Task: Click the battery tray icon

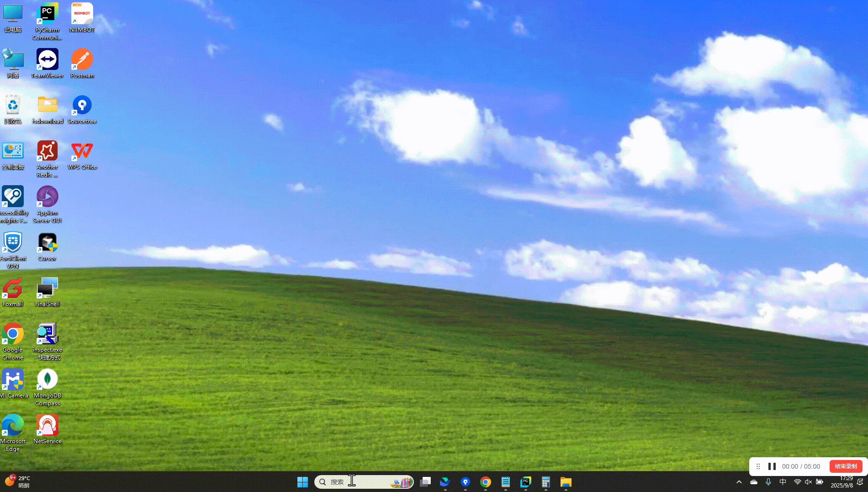Action: [x=820, y=482]
